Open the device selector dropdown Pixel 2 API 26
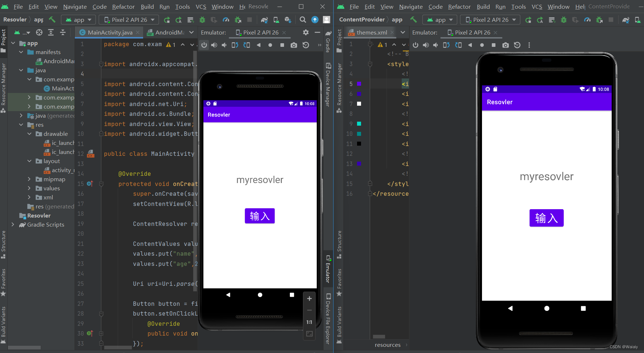The image size is (644, 353). (x=129, y=20)
